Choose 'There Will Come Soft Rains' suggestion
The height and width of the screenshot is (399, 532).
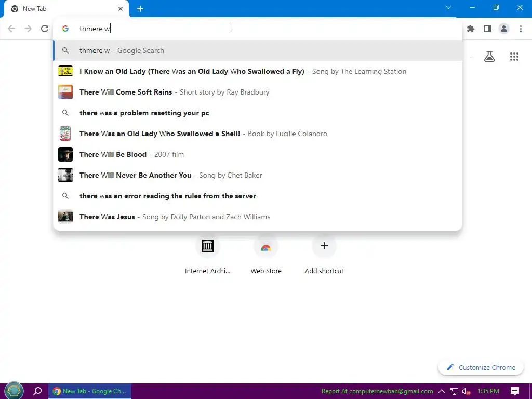258,92
